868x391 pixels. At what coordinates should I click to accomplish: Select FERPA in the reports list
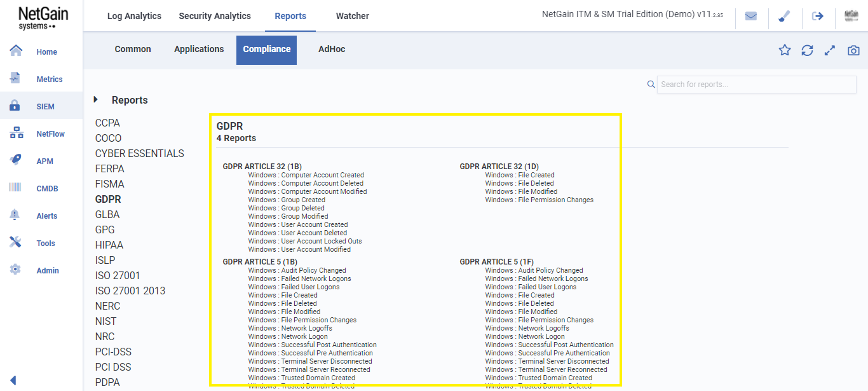tap(110, 168)
